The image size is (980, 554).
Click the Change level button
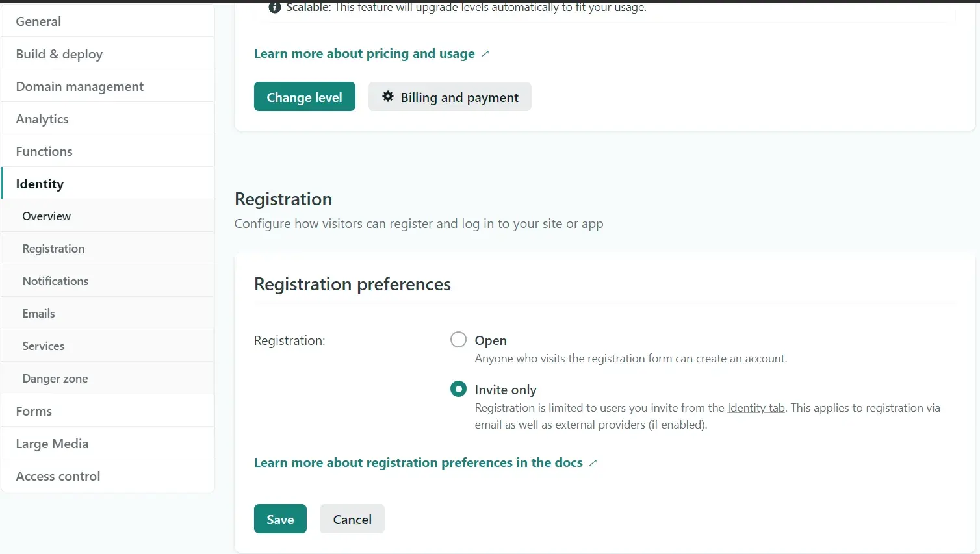[x=305, y=97]
